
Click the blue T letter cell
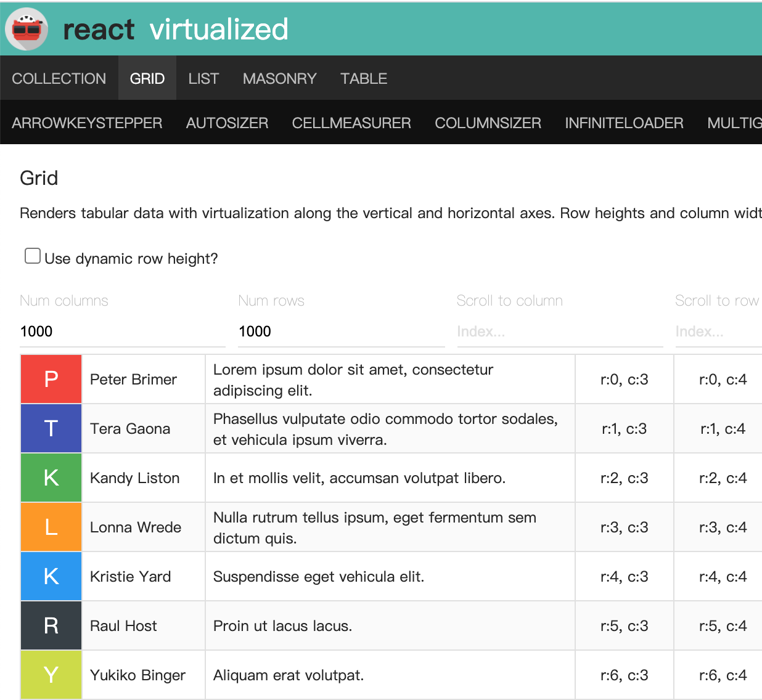click(51, 428)
